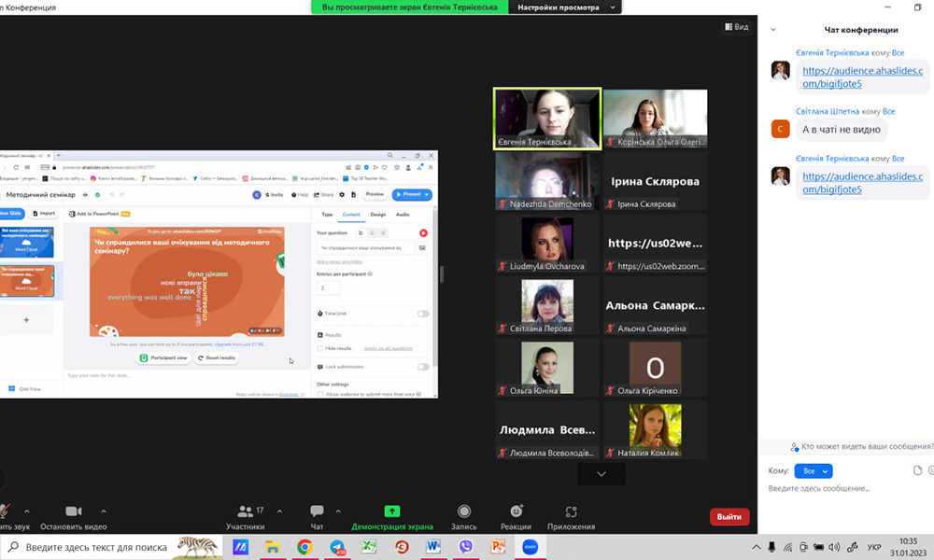Open File Explorer from the taskbar

pos(272,546)
